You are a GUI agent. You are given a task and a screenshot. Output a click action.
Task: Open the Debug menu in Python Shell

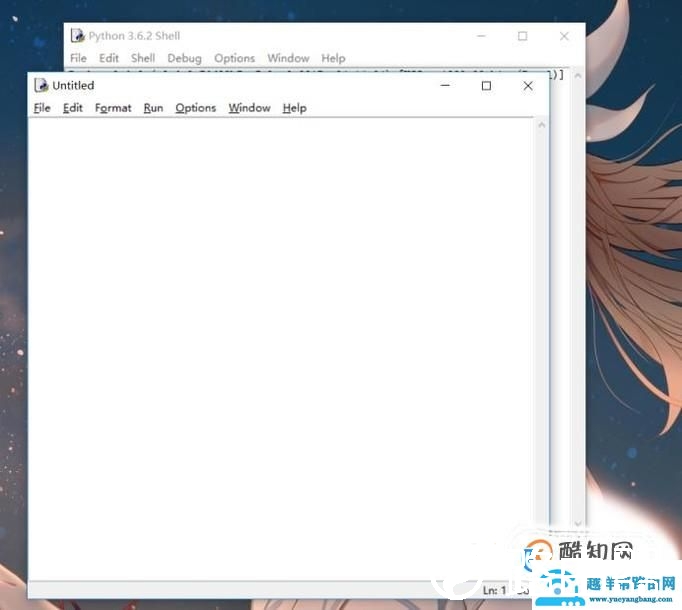click(x=184, y=58)
